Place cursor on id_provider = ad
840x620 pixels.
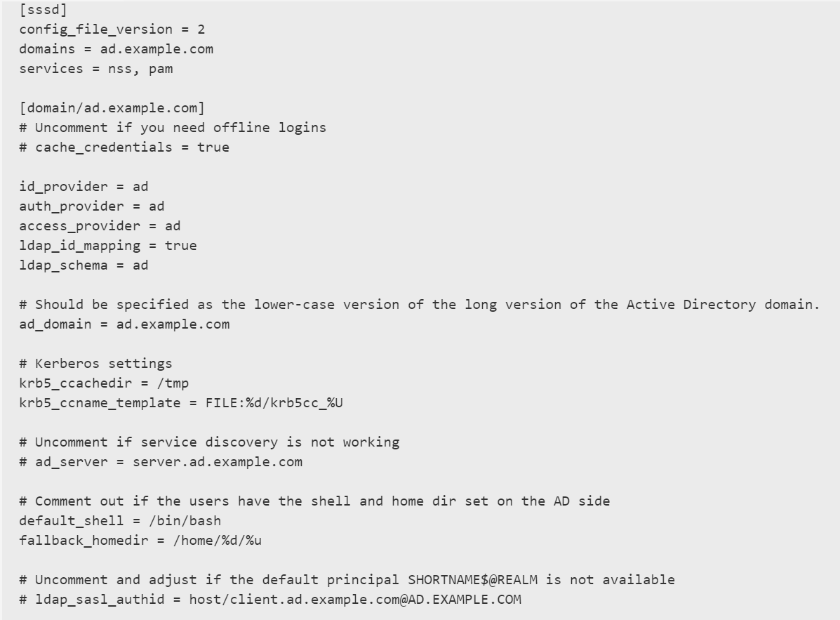click(84, 187)
